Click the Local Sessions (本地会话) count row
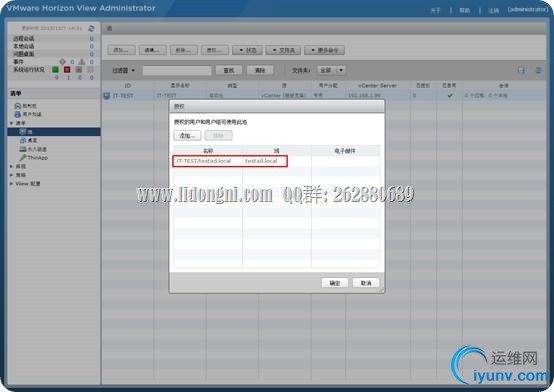This screenshot has height=392, width=554. tap(53, 46)
